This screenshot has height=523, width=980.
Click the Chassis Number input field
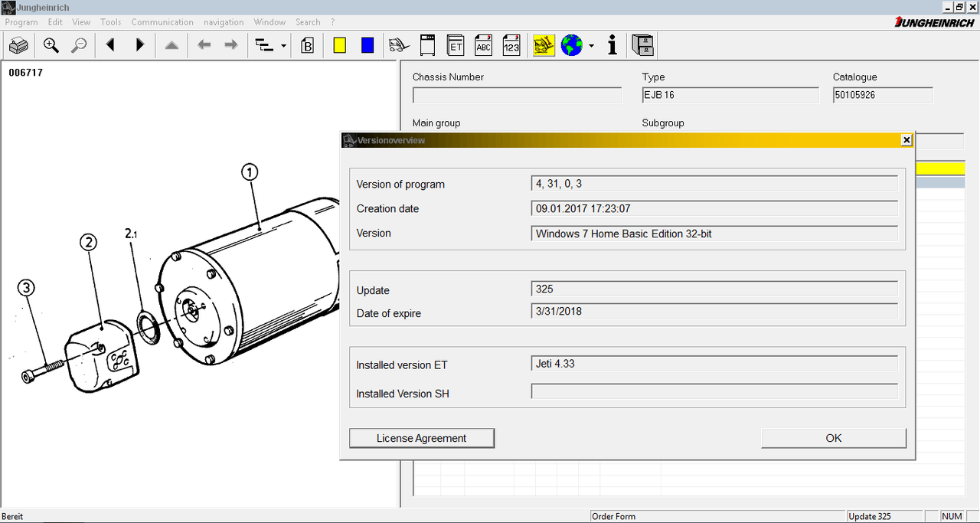tap(518, 95)
